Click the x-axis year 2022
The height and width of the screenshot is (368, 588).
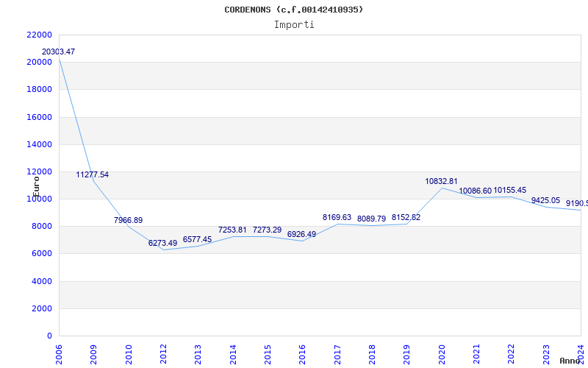point(512,355)
